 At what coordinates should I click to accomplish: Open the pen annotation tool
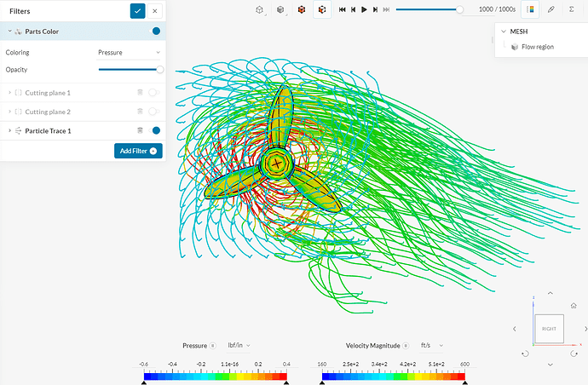551,9
